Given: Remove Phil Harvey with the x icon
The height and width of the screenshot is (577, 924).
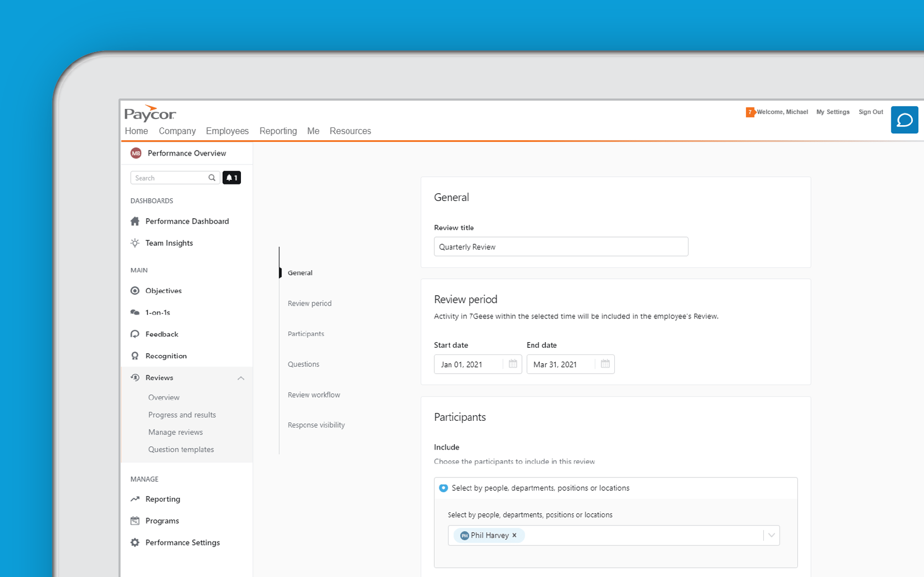Looking at the screenshot, I should [515, 535].
